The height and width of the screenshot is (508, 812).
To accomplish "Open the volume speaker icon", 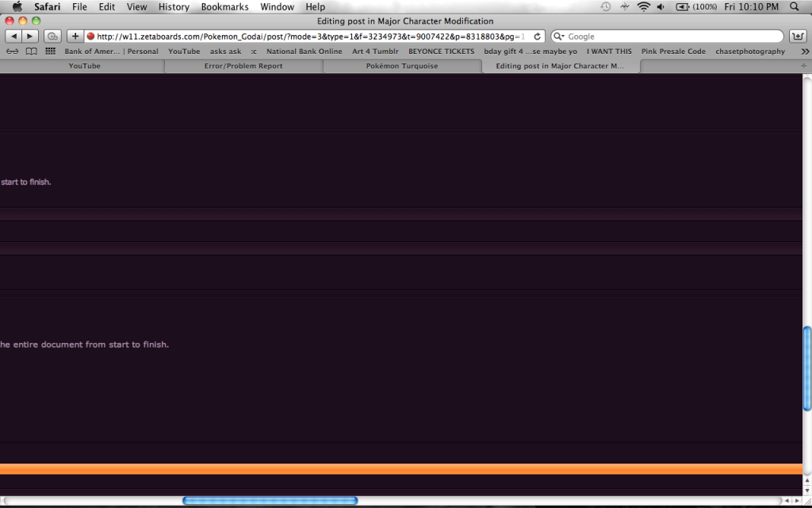I will point(661,6).
